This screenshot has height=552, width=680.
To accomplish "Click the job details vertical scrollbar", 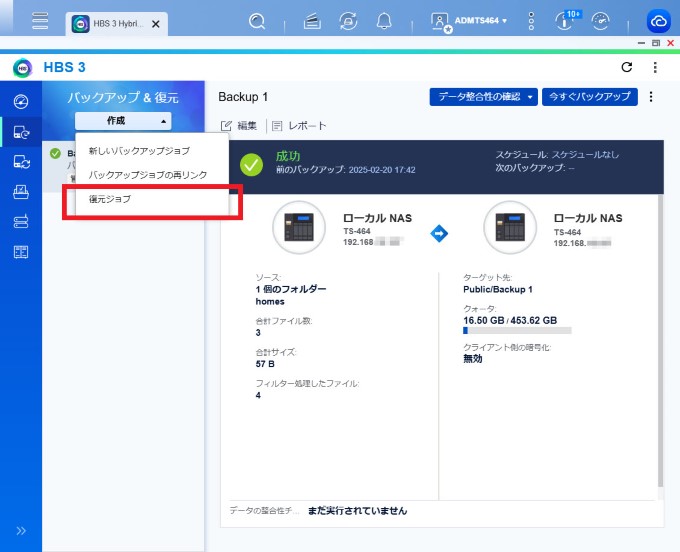I will [660, 340].
